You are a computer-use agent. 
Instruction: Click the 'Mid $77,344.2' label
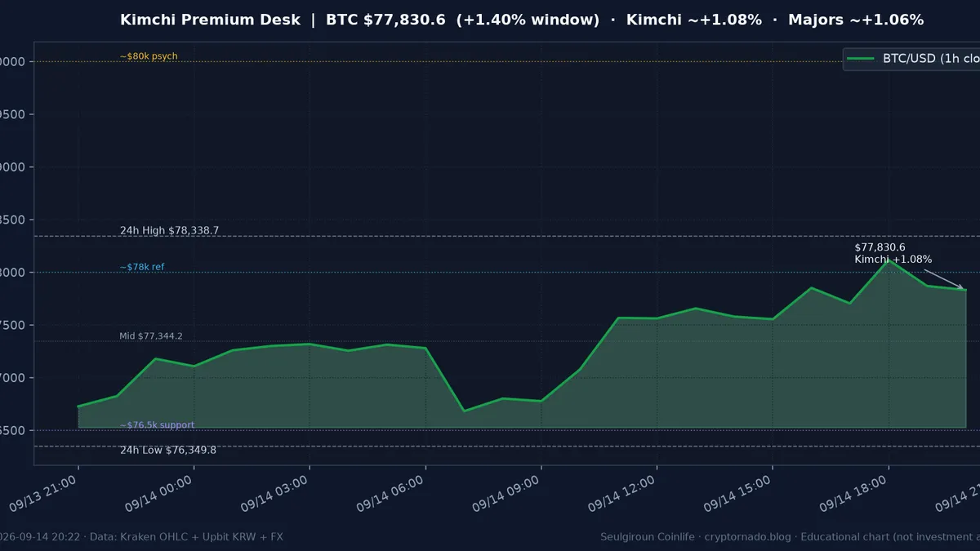tap(151, 336)
